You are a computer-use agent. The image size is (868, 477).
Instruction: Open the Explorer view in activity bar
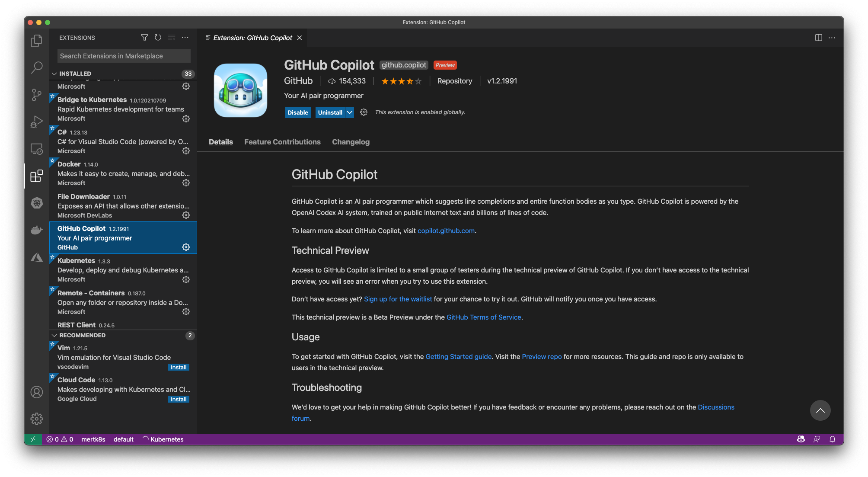37,41
